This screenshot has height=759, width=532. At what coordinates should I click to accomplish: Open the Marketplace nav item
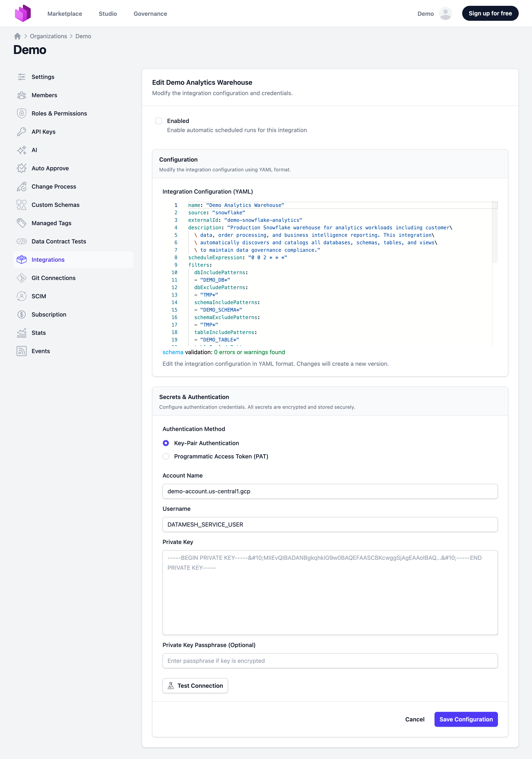click(x=64, y=14)
